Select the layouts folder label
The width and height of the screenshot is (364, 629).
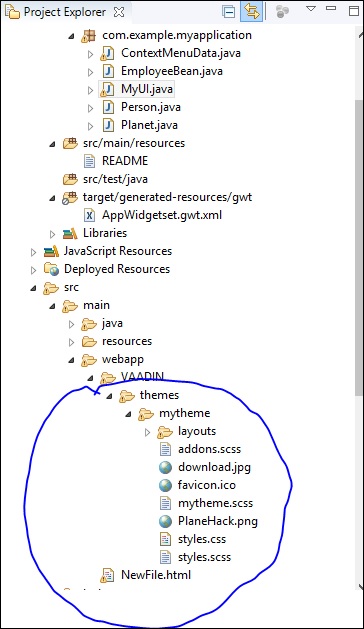tap(197, 431)
